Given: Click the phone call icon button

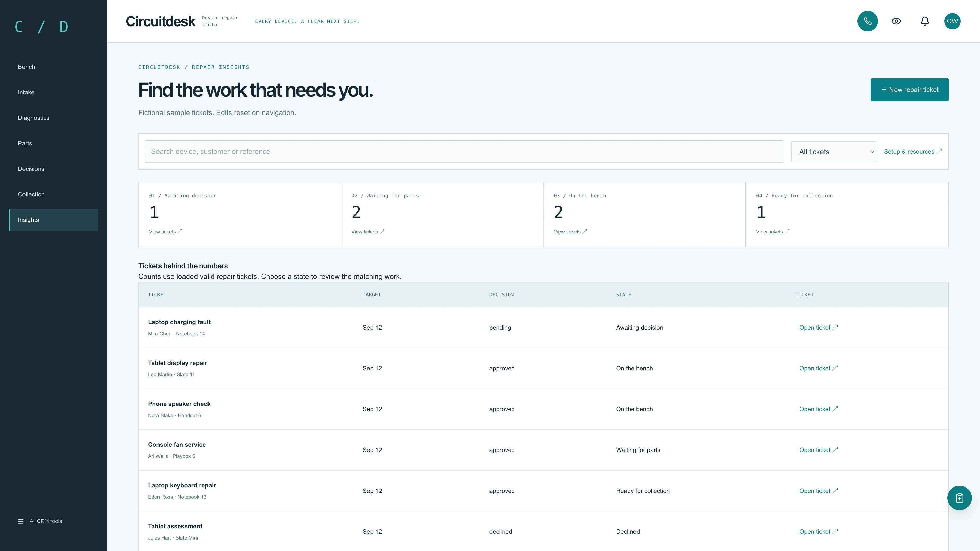Looking at the screenshot, I should click(x=867, y=21).
